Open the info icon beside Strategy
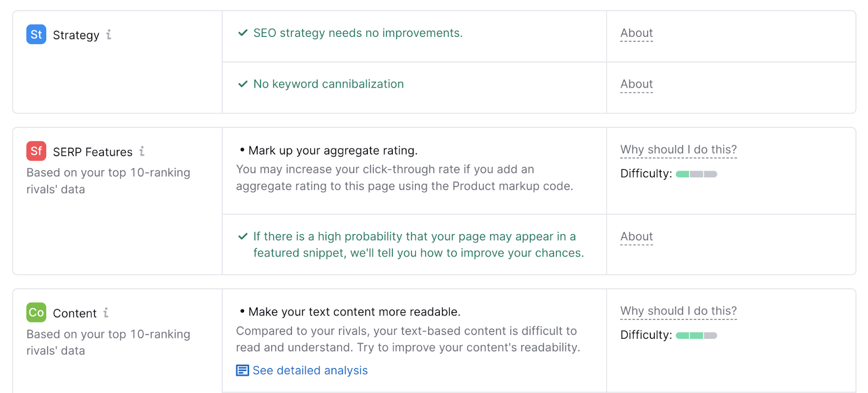The image size is (868, 393). (109, 35)
